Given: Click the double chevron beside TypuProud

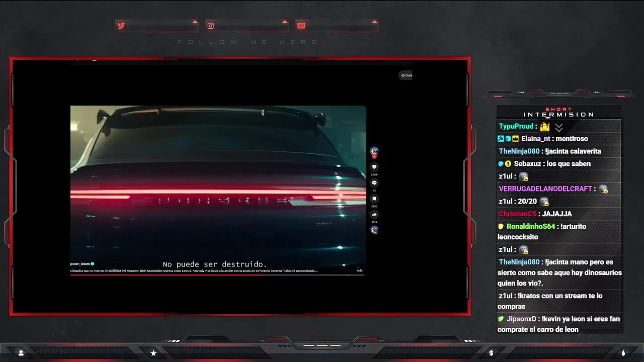Looking at the screenshot, I should click(x=559, y=128).
